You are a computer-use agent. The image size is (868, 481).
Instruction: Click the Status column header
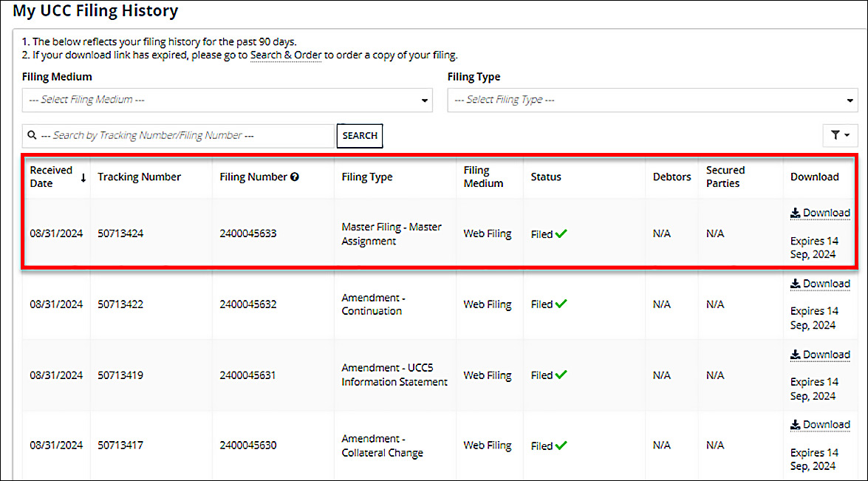546,177
